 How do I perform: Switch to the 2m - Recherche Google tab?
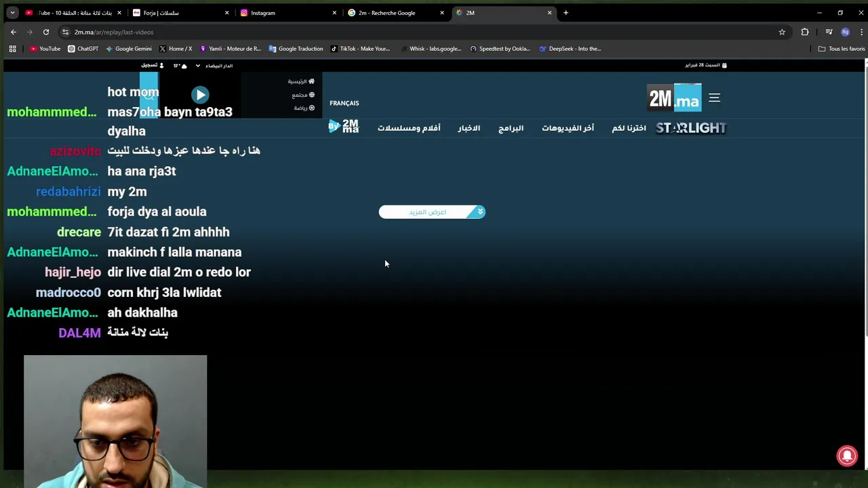coord(395,13)
